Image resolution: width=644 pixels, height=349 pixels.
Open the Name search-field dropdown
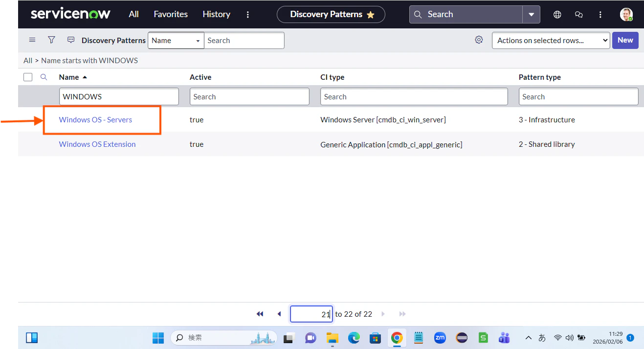click(176, 41)
